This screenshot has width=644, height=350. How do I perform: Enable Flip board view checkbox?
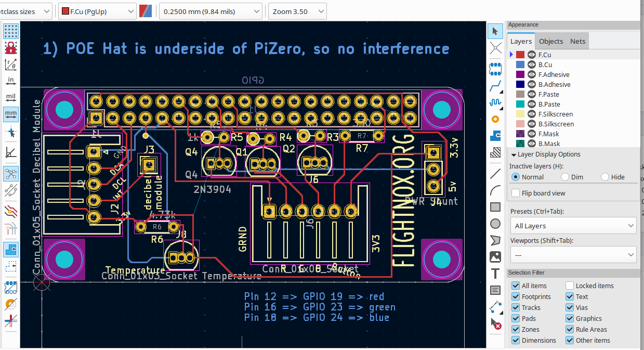click(x=516, y=193)
